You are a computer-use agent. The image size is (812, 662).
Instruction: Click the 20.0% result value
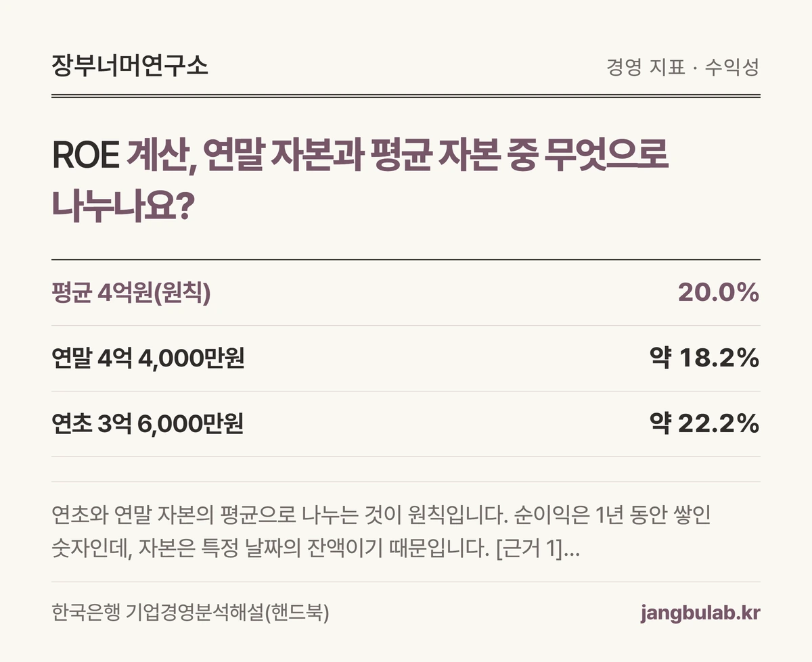719,293
